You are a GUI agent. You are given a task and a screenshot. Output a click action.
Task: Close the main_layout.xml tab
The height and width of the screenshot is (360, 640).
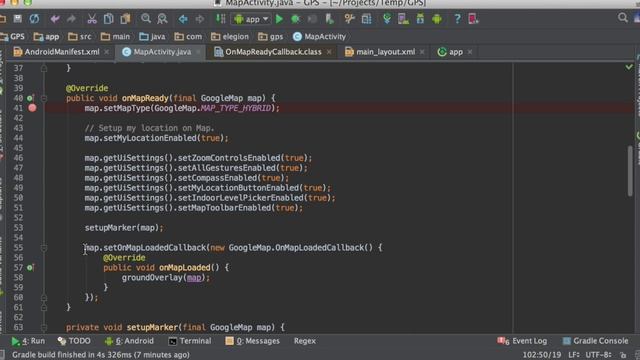422,52
